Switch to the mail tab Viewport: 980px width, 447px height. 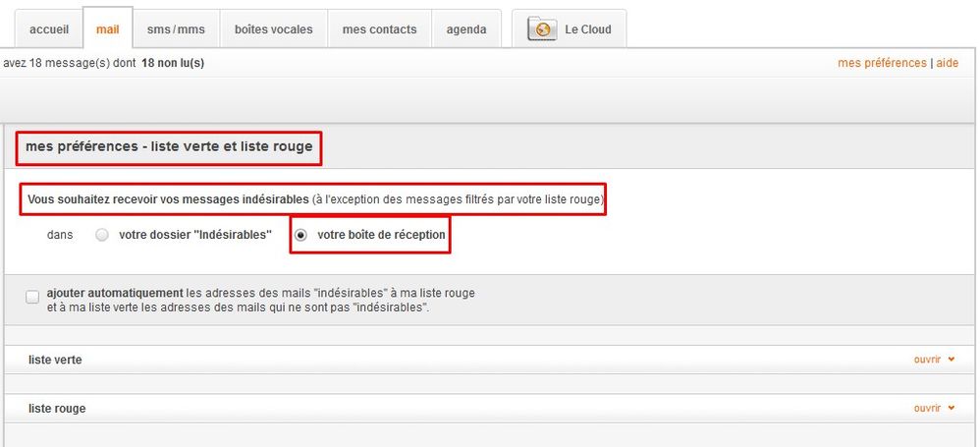pos(107,29)
